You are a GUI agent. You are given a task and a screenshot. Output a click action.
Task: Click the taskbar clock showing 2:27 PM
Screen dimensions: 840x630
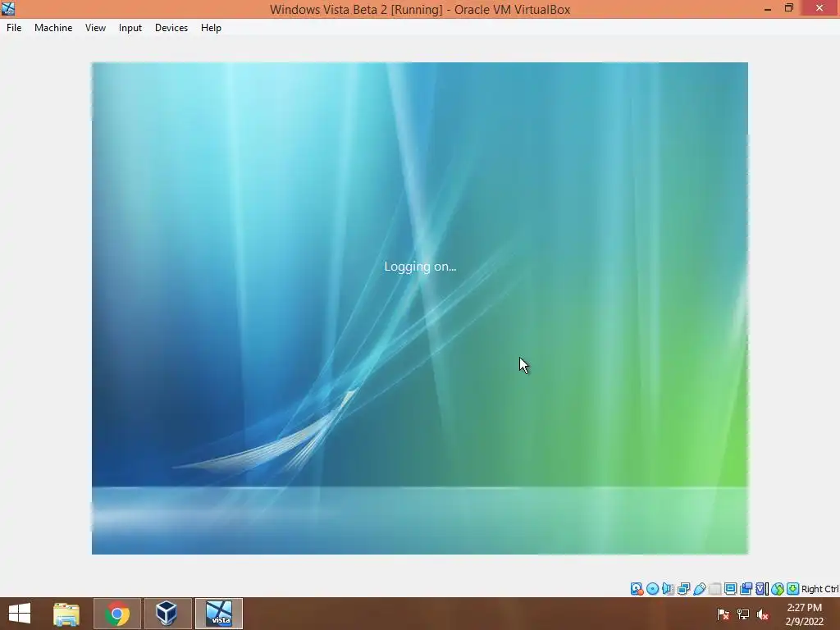point(804,614)
